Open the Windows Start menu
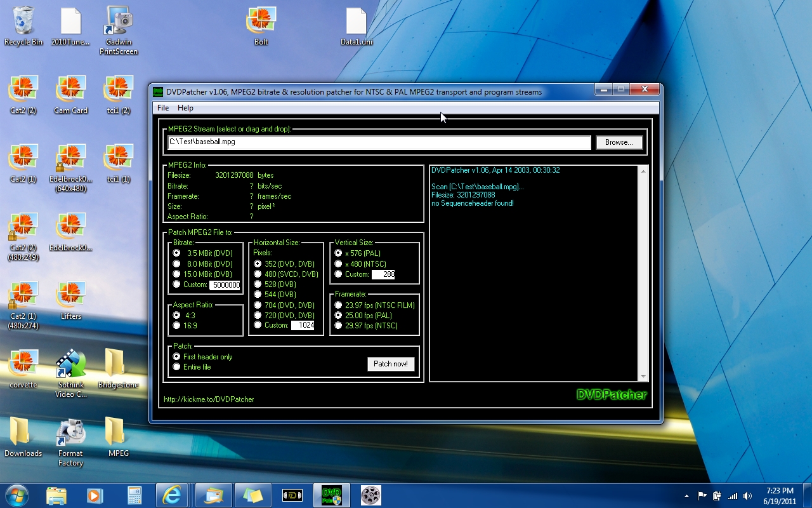 click(x=17, y=495)
